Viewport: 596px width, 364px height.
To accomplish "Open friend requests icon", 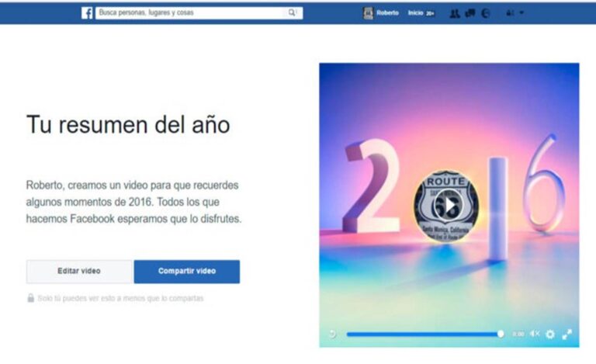I will click(x=454, y=13).
